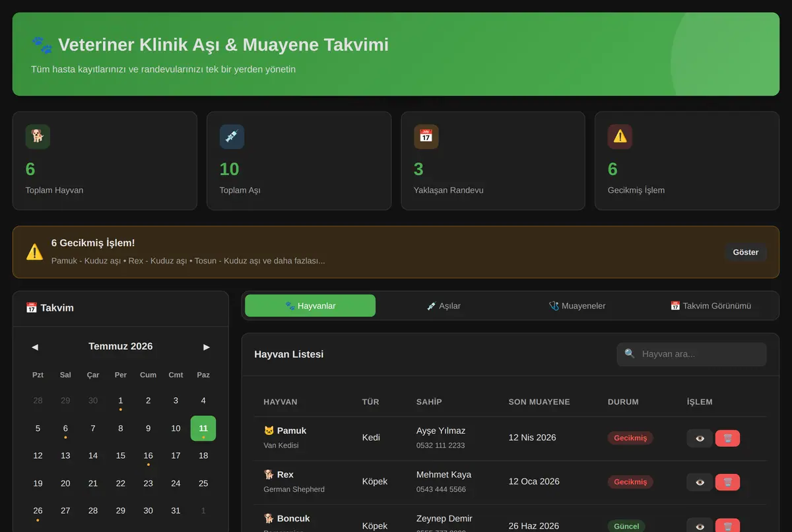
Task: Click the paw icon in page header
Action: tap(42, 45)
